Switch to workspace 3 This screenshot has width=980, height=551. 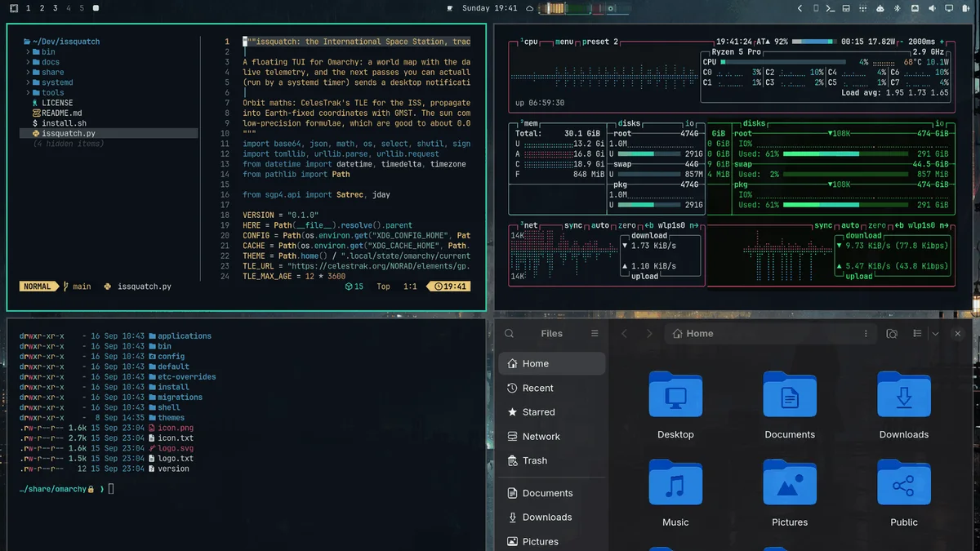tap(55, 8)
